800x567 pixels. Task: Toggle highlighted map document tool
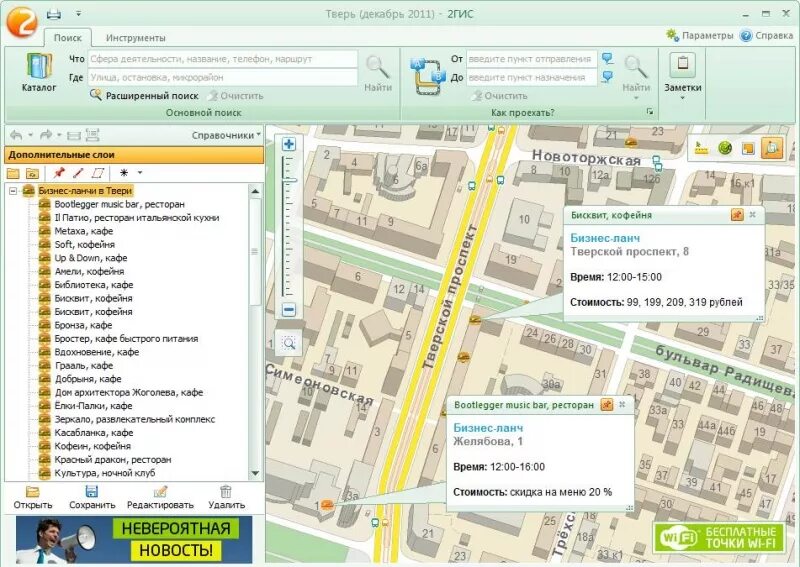click(771, 148)
